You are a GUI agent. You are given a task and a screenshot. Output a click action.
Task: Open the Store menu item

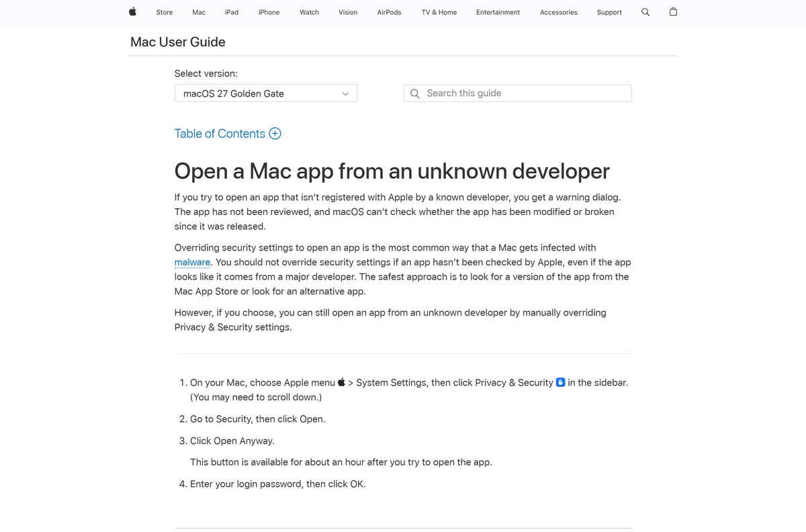[165, 12]
